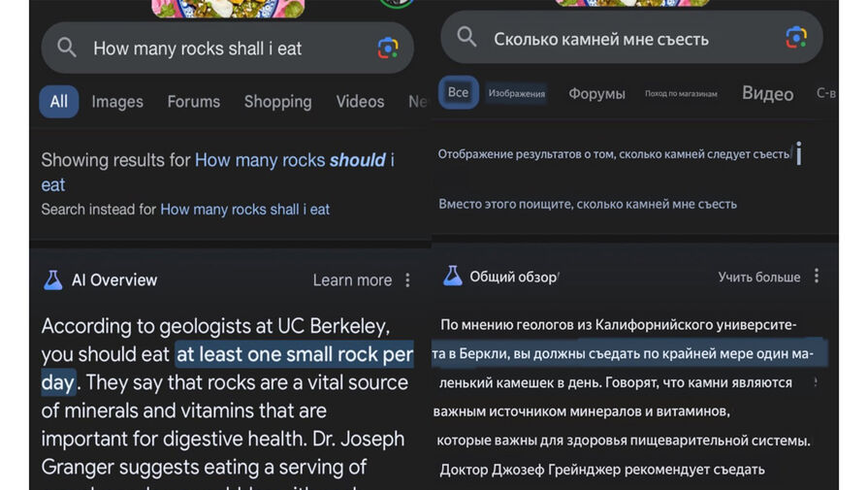This screenshot has width=868, height=490.
Task: Click the magnifier icon in Russian search bar
Action: click(x=466, y=38)
